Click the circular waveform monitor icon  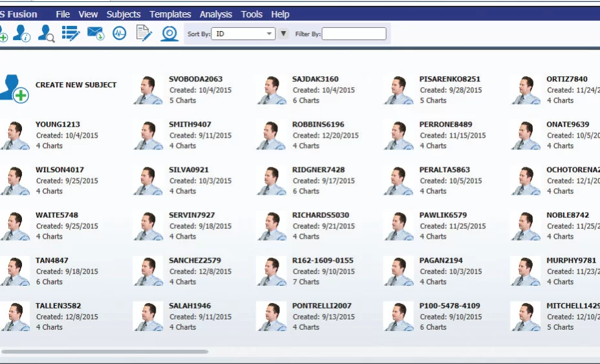click(x=120, y=34)
